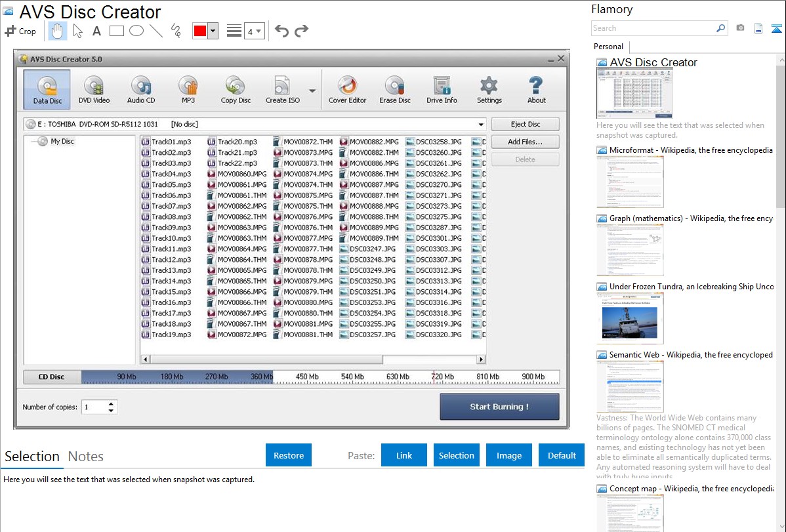
Task: Pick the ellipse drawing tool
Action: (x=136, y=31)
